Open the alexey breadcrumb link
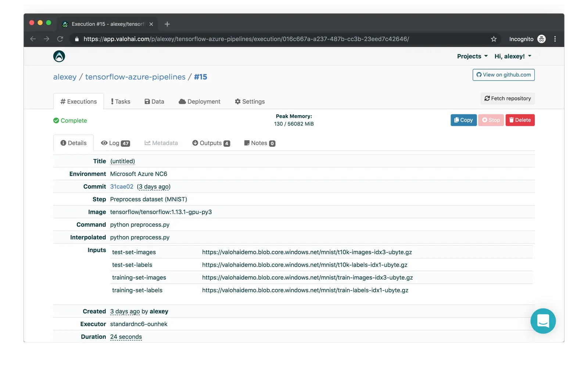Screen dimensions: 588x376 pos(65,77)
